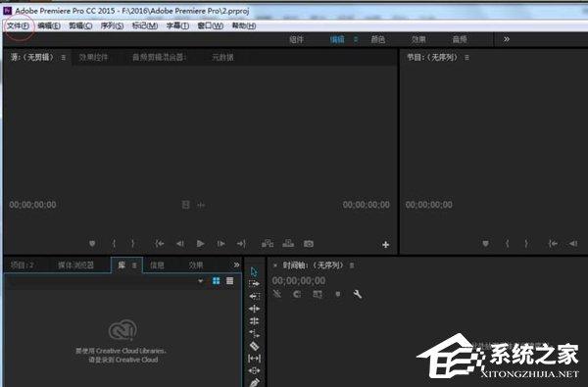Viewport: 588px width, 387px height.
Task: Expand the workspace overflow chevron
Action: tap(507, 39)
